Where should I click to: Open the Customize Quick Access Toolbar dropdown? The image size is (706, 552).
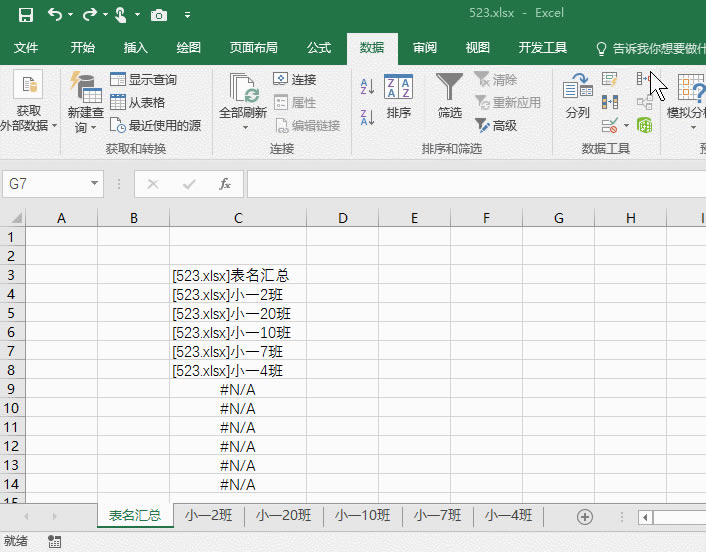tap(187, 16)
